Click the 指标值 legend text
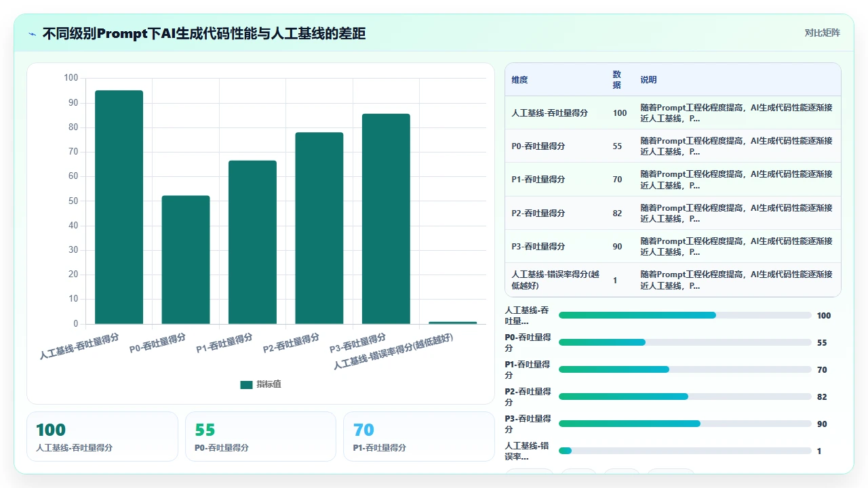 (x=269, y=384)
